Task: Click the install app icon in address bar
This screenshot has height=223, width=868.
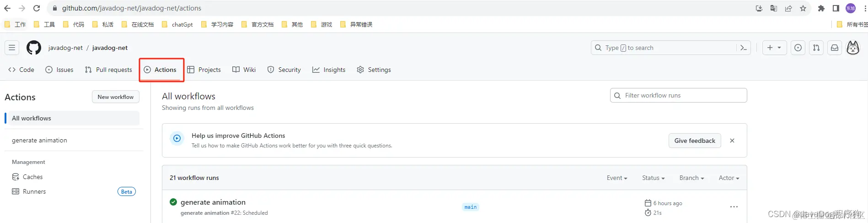Action: point(759,8)
